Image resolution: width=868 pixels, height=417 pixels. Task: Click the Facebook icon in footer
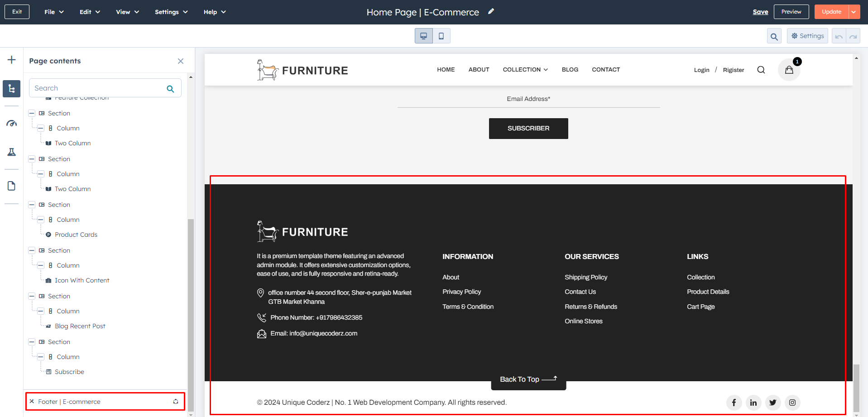pyautogui.click(x=734, y=403)
